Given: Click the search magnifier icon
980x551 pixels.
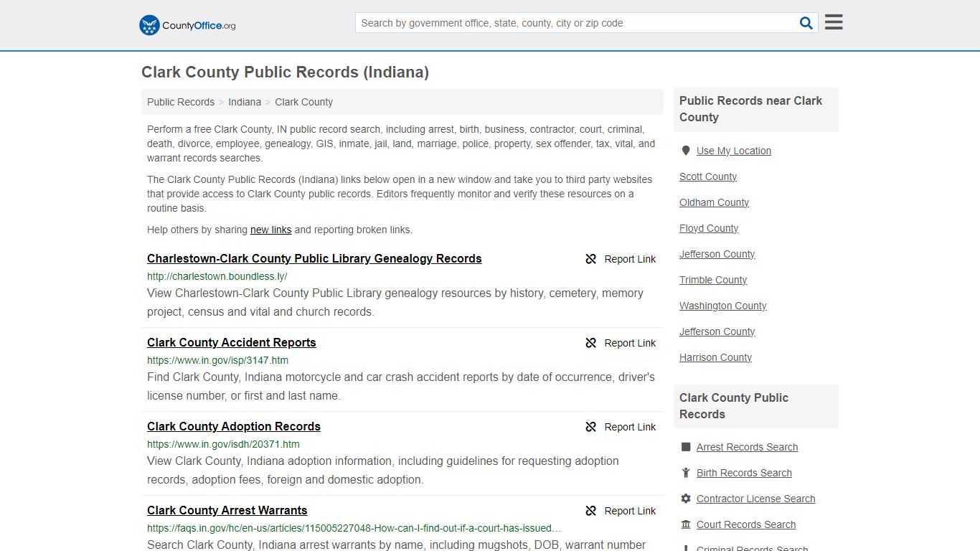Looking at the screenshot, I should [x=806, y=23].
